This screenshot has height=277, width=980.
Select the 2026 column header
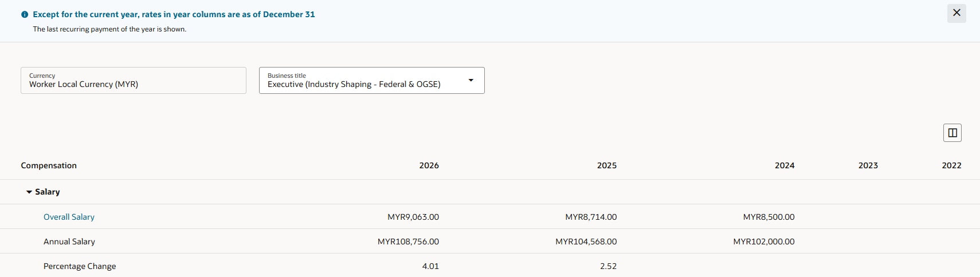tap(429, 165)
